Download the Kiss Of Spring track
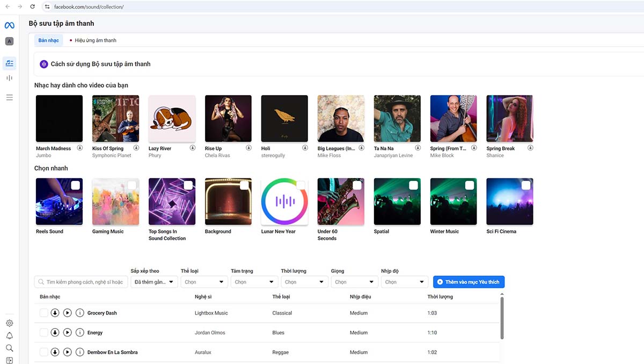Screen dimensions: 644x364 tap(136, 148)
